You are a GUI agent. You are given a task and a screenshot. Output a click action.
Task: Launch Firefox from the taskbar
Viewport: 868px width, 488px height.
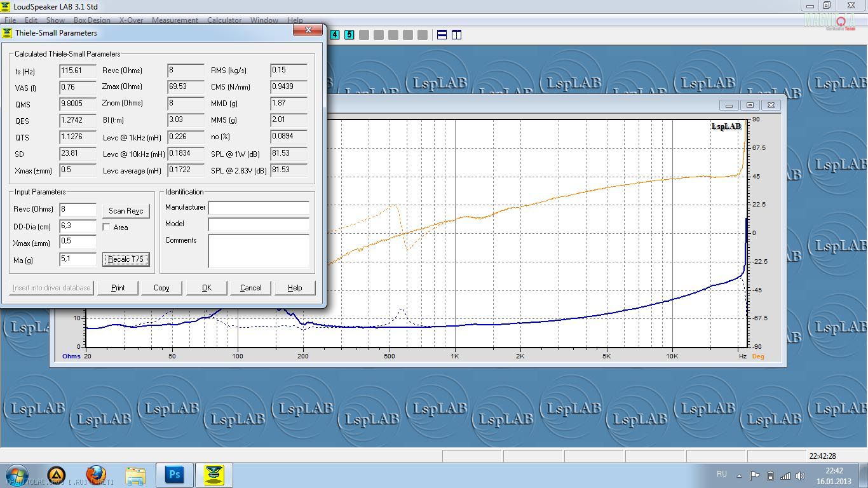click(x=96, y=475)
